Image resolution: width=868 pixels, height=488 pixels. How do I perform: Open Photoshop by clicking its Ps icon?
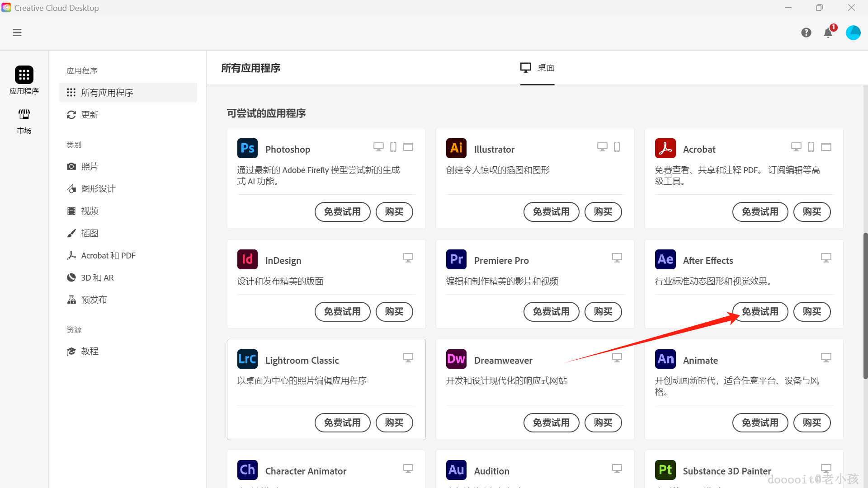pyautogui.click(x=247, y=148)
